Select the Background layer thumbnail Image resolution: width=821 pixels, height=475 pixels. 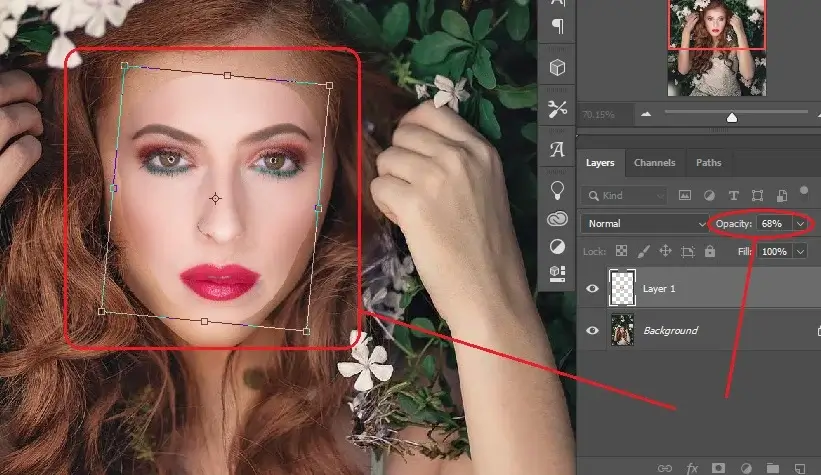[623, 330]
